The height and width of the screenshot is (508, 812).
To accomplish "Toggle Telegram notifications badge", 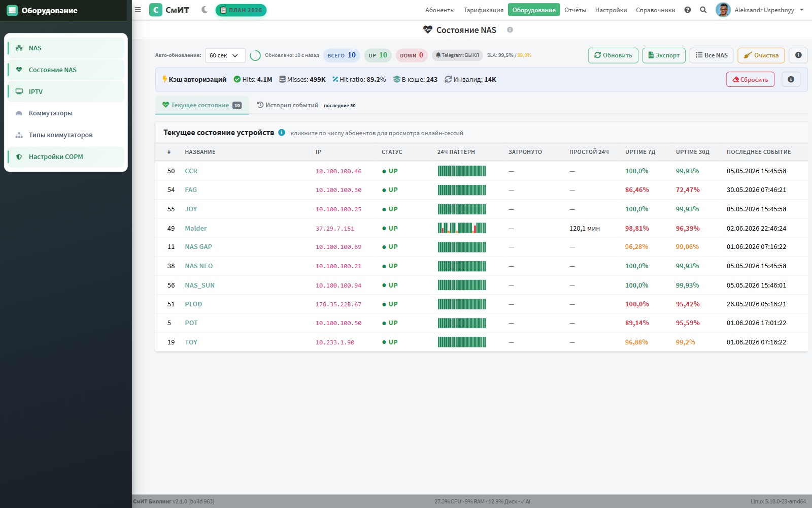I will point(457,55).
